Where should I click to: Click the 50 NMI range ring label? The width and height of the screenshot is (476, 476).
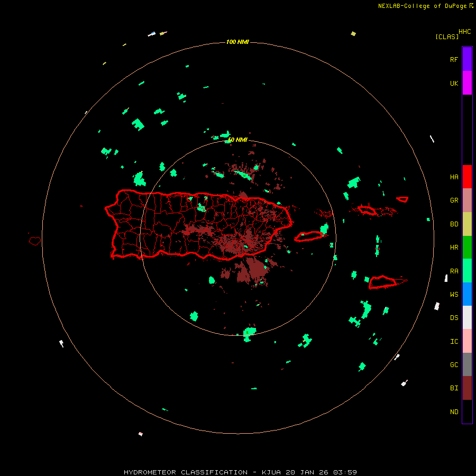tap(237, 140)
